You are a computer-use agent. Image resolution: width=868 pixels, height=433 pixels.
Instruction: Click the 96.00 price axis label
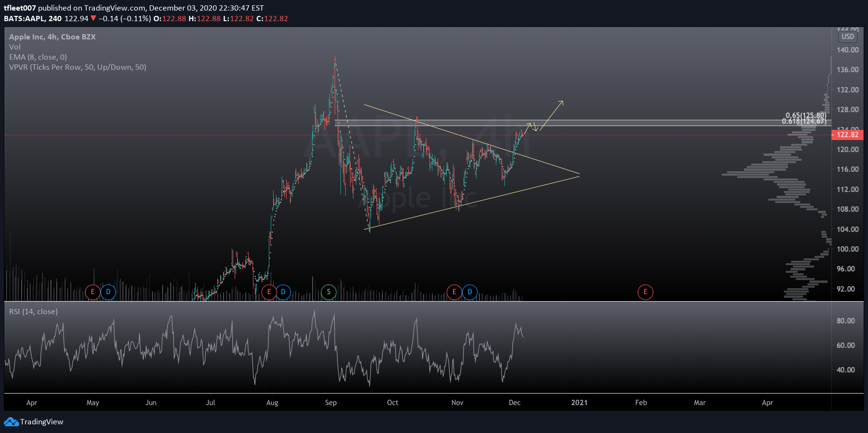click(846, 268)
